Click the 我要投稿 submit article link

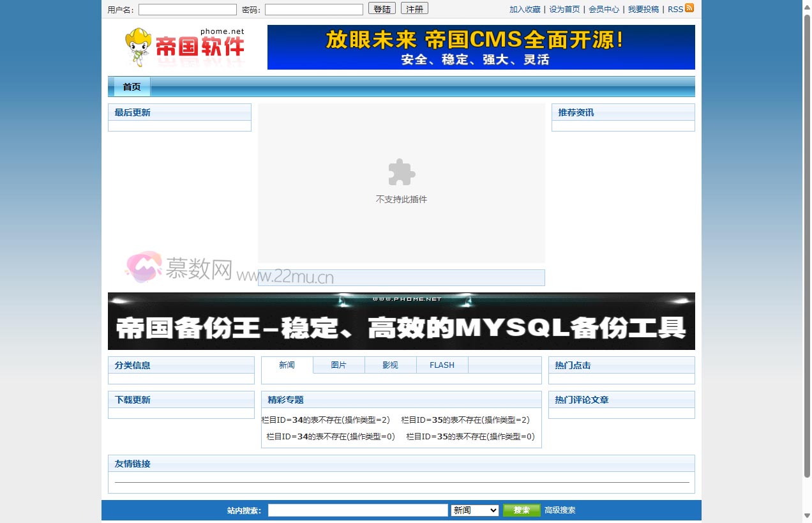pyautogui.click(x=643, y=9)
